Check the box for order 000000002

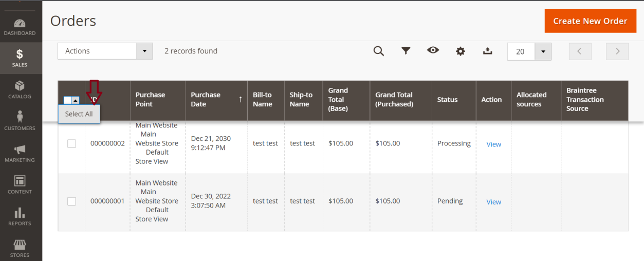click(71, 144)
